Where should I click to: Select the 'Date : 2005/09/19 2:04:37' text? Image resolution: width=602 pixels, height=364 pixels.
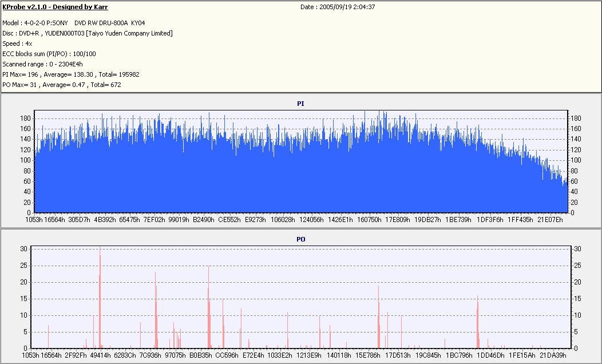pyautogui.click(x=338, y=7)
